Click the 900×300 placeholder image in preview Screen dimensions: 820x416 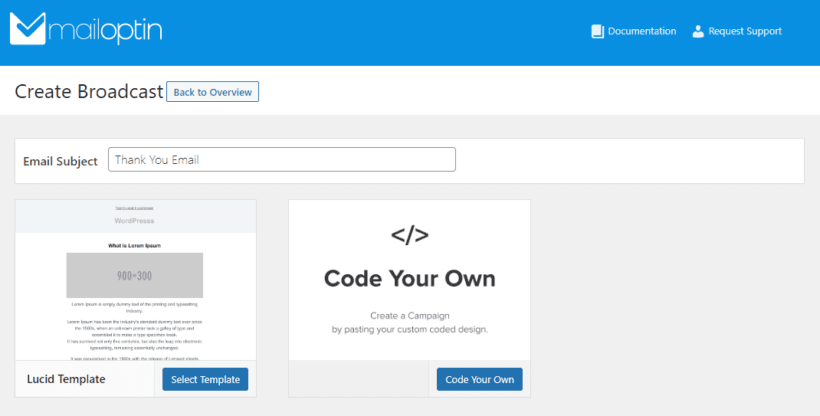tap(135, 275)
